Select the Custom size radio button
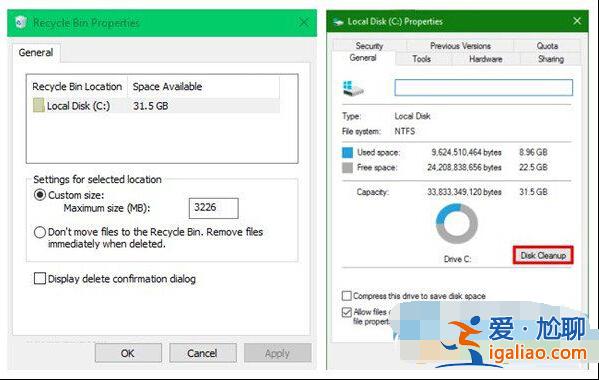The image size is (599, 380). 40,195
